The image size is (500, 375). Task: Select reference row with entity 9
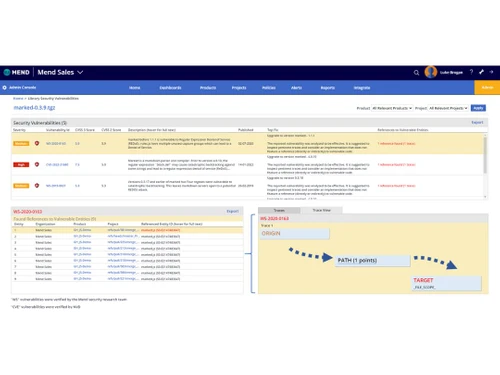tap(127, 279)
